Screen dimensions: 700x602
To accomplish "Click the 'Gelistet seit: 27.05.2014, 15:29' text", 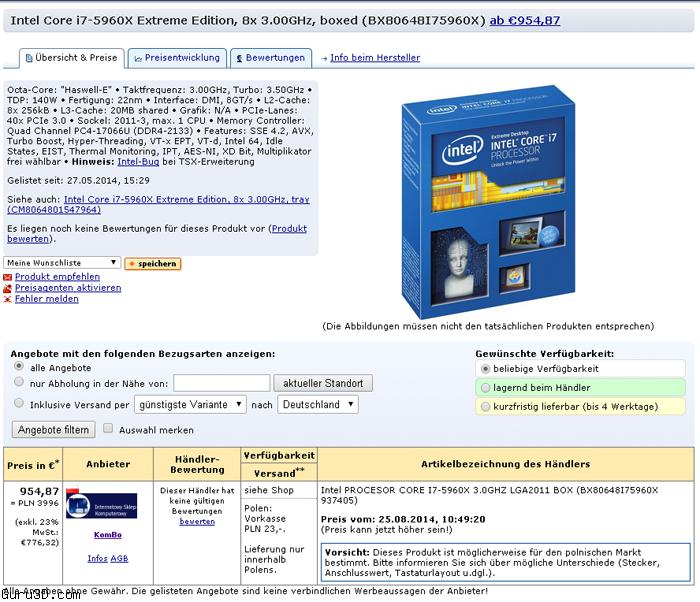I will click(x=78, y=181).
